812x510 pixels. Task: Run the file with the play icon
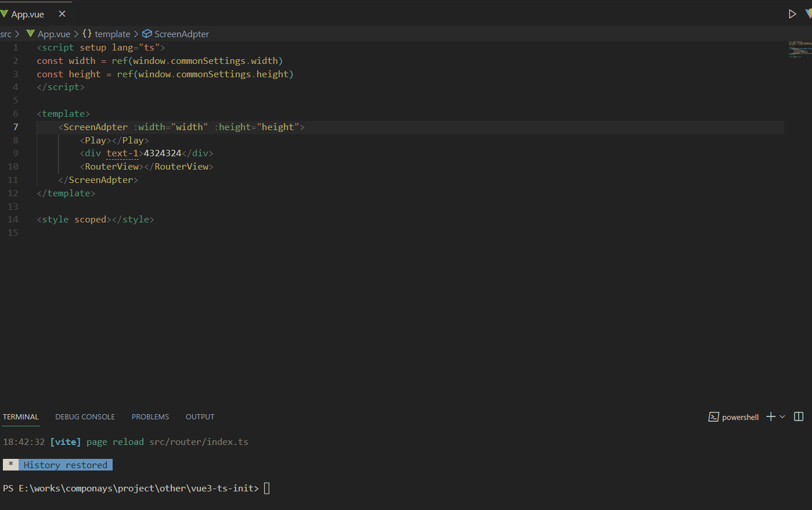click(x=792, y=14)
